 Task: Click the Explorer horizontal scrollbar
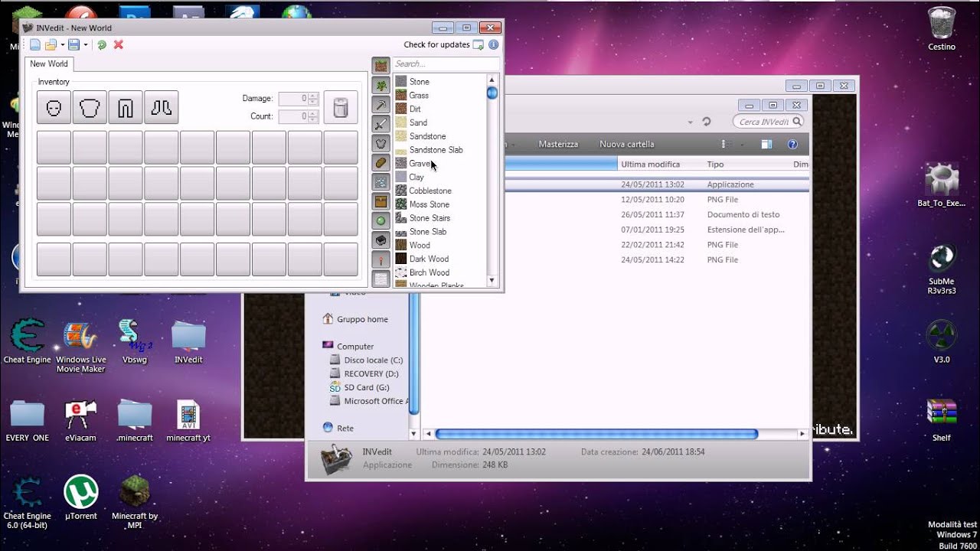coord(597,434)
